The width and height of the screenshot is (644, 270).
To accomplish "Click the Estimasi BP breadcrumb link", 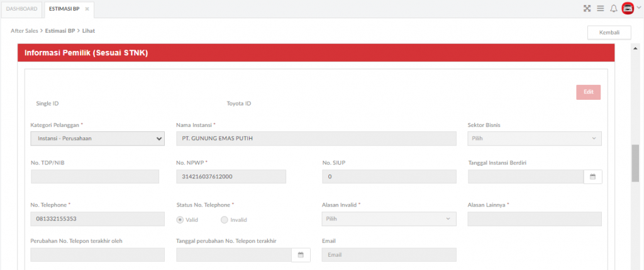I will click(60, 31).
